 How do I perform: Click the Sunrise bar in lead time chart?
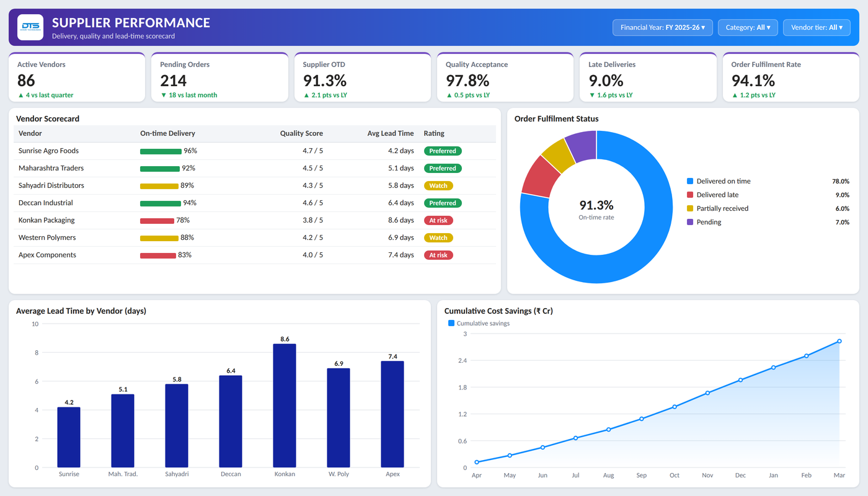[x=69, y=437]
